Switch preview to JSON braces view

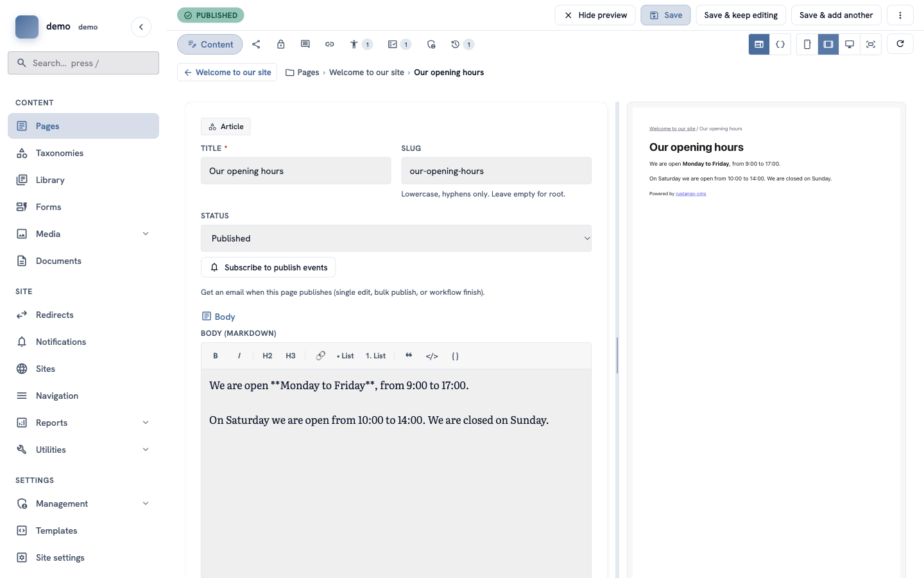pyautogui.click(x=780, y=44)
